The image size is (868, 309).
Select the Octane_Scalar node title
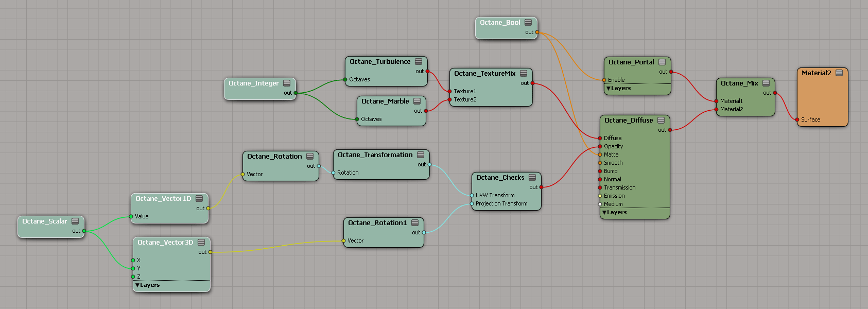click(x=44, y=221)
